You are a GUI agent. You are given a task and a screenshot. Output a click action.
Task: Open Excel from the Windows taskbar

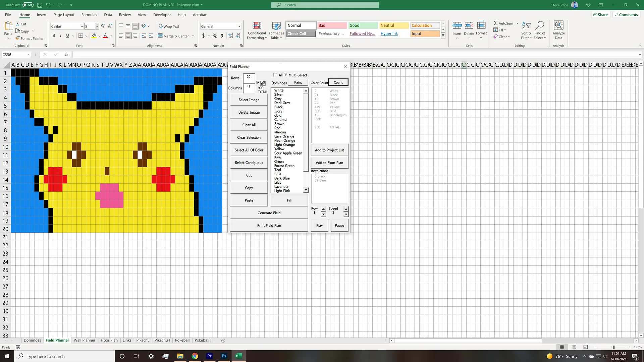239,356
